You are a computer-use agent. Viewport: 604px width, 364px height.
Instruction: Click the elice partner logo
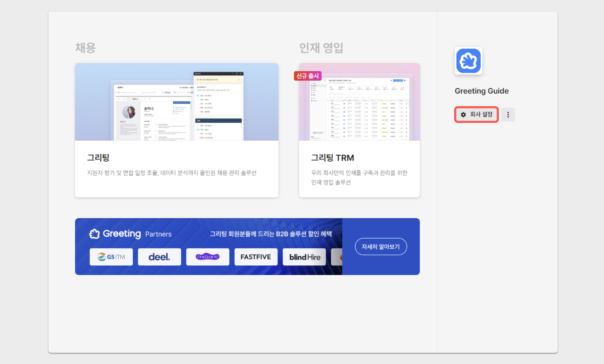pos(208,257)
